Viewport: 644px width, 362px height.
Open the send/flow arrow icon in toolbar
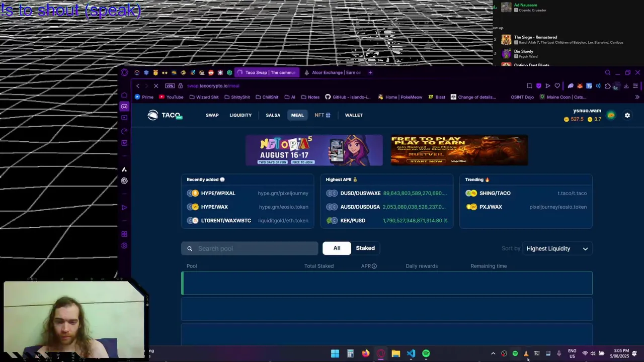click(x=548, y=86)
